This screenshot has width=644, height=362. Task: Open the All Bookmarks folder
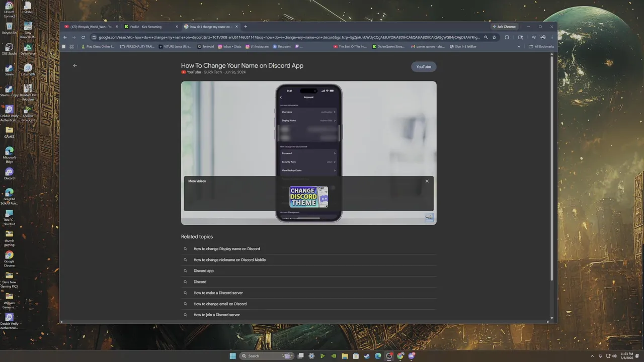(x=541, y=46)
